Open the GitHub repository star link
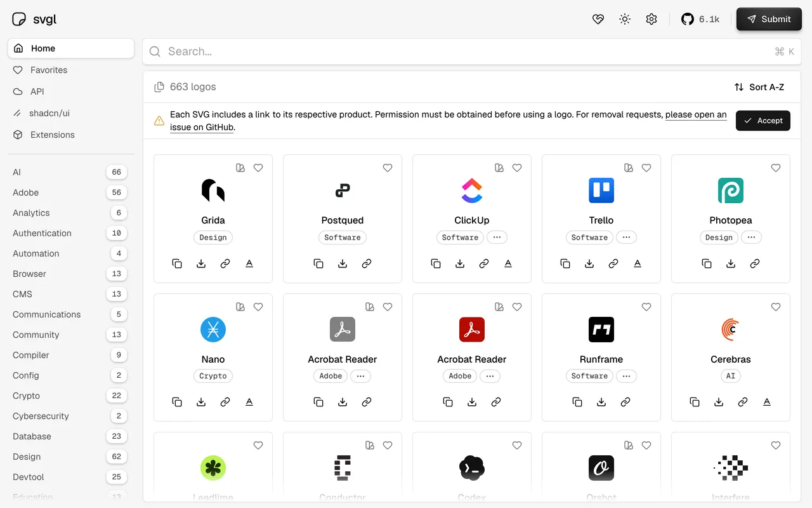812x508 pixels. click(x=700, y=19)
